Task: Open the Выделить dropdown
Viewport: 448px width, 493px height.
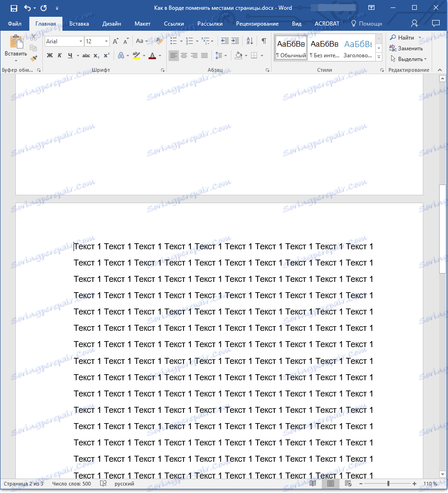Action: (409, 59)
